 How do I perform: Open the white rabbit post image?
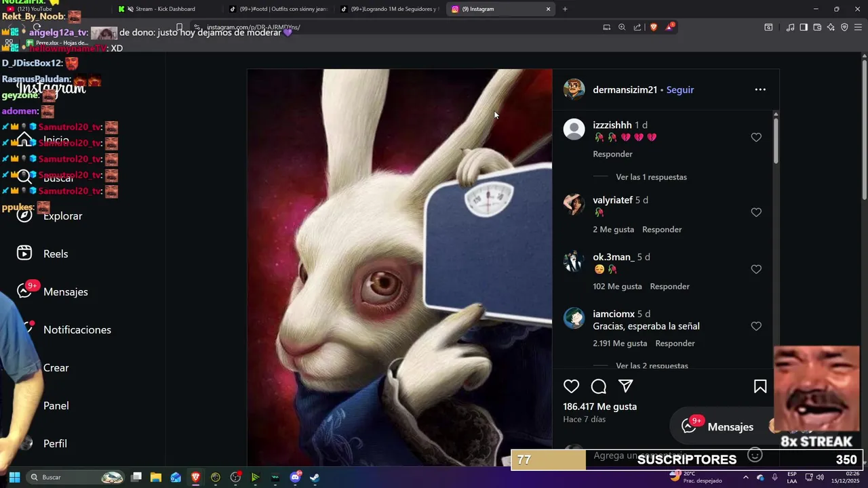[x=399, y=267]
